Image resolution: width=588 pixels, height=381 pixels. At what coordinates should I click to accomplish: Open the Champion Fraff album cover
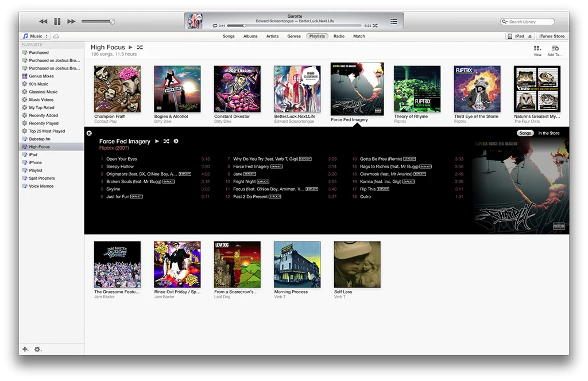(117, 89)
